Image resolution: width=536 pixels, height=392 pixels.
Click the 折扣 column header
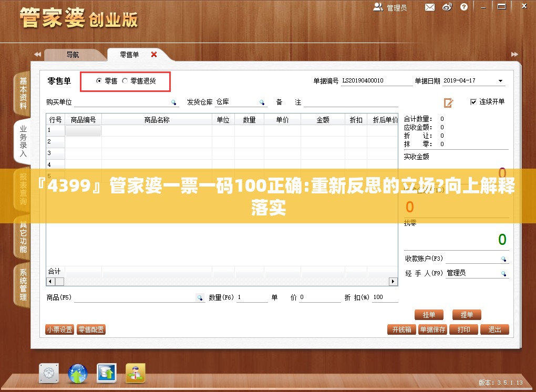pyautogui.click(x=356, y=120)
